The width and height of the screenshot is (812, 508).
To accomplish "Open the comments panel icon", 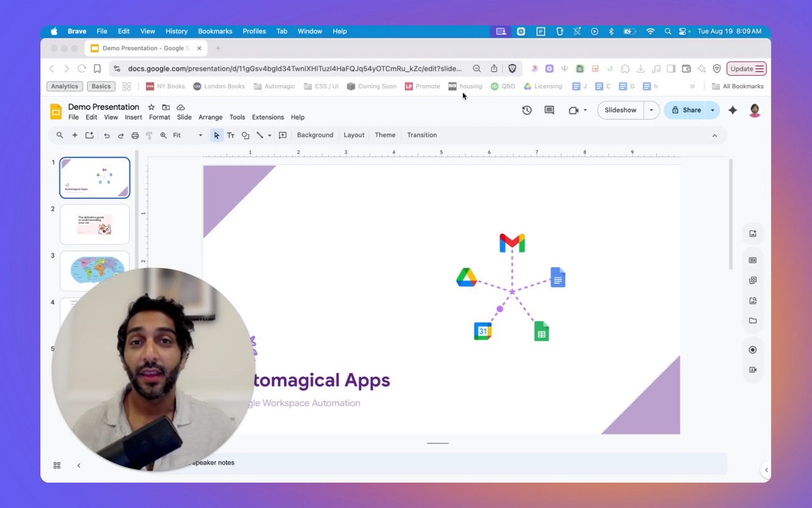I will point(549,110).
